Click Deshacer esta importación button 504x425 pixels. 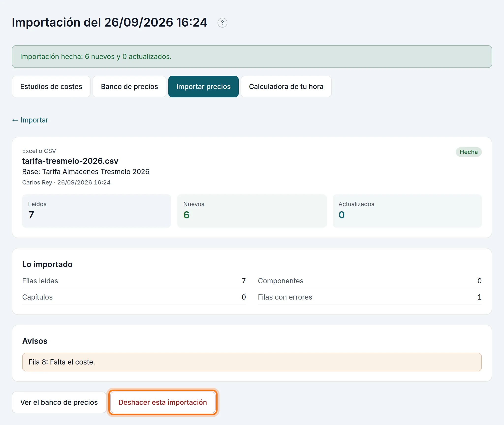[x=163, y=402]
